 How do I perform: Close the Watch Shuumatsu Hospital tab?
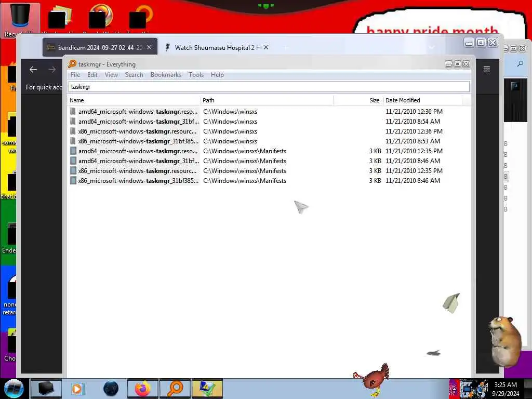267,47
